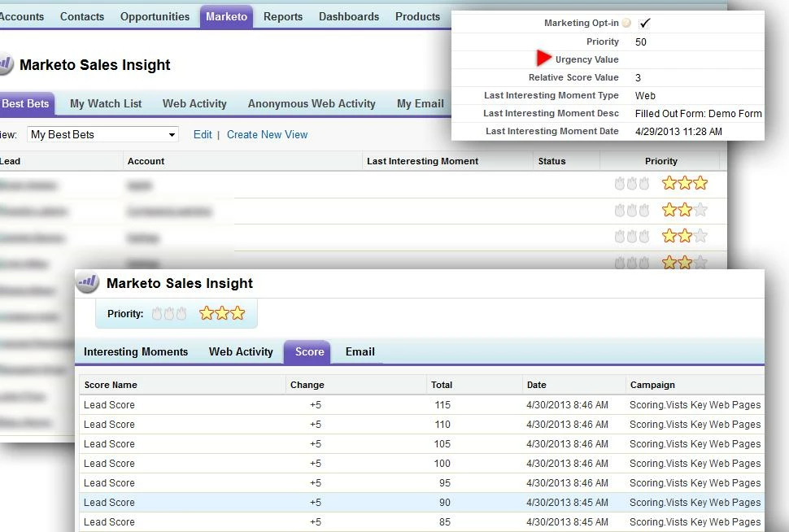Screen dimensions: 789x532
Task: Sort by Status column header
Action: tap(551, 161)
